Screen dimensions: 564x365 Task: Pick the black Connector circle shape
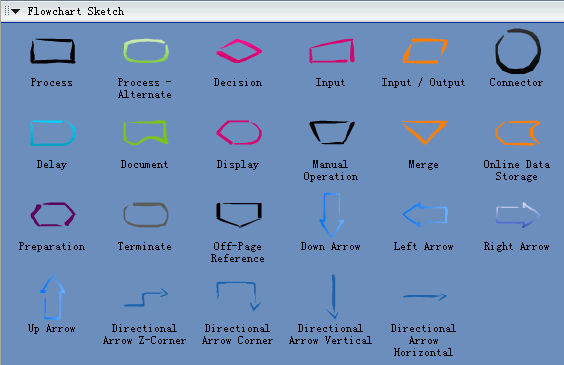518,51
